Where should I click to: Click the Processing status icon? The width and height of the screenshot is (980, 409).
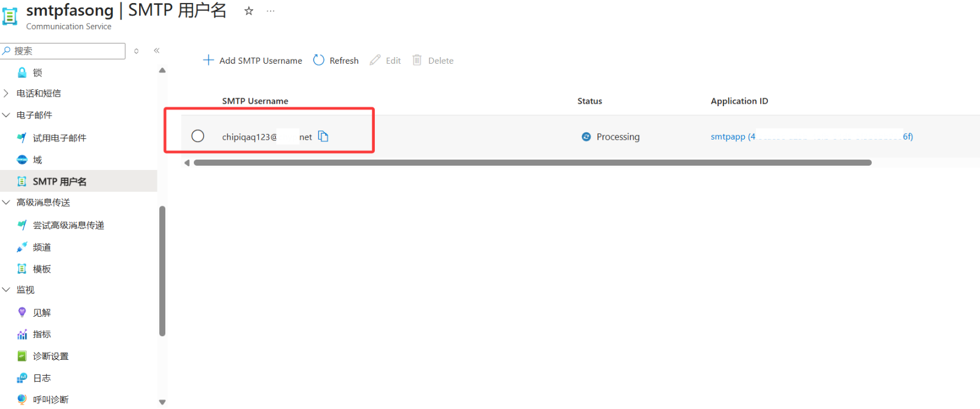point(586,137)
